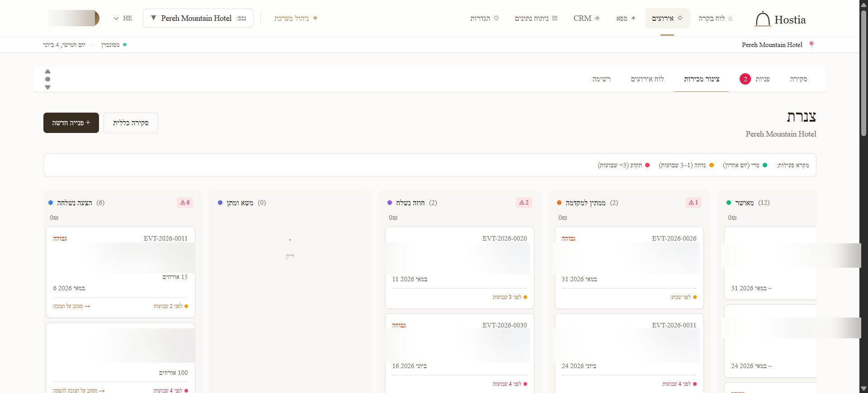Click the מעקב על תגובה follow-up link
The height and width of the screenshot is (393, 868).
(x=71, y=306)
